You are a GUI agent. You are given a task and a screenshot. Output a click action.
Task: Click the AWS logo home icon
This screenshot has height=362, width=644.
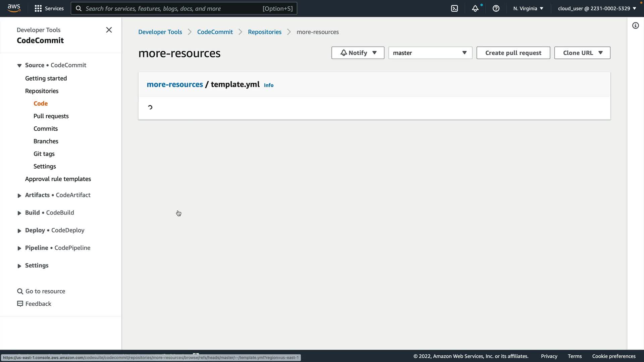coord(14,8)
